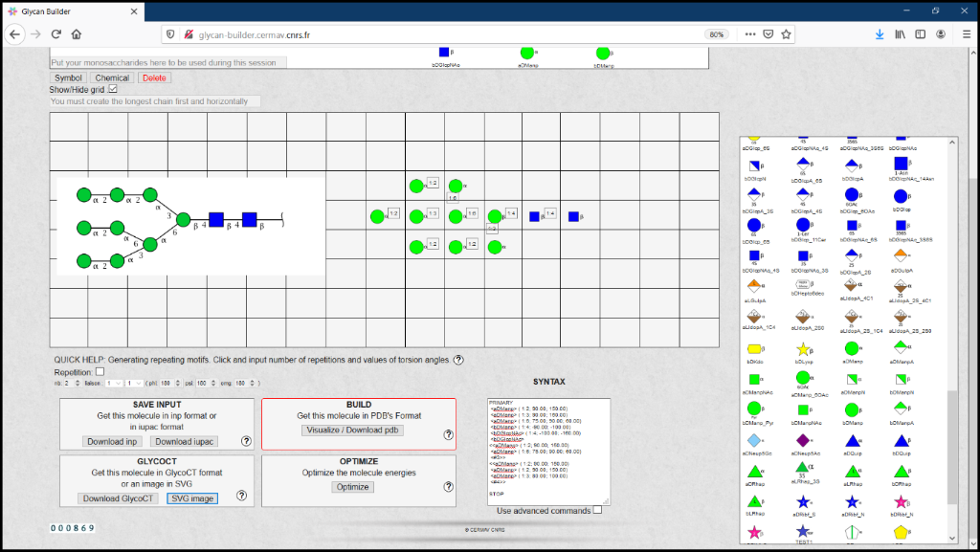Switch to the Chemical view tab
Screen dimensions: 980x552
click(x=112, y=77)
